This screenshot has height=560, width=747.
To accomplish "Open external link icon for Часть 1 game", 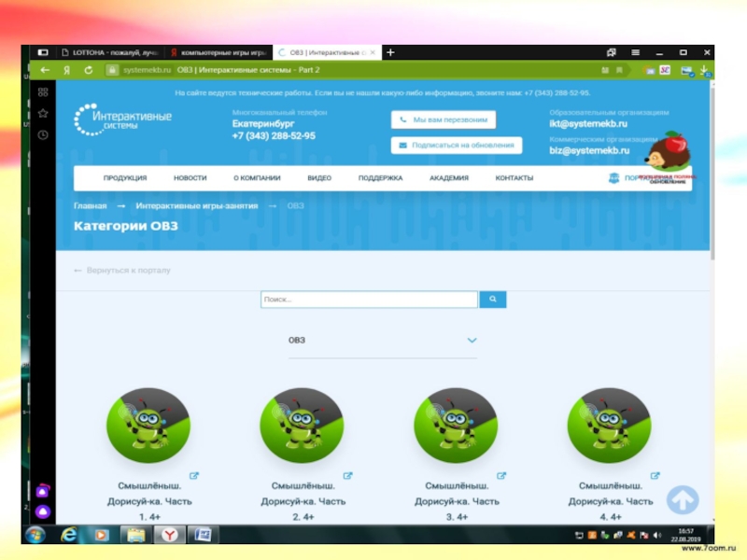I will [194, 476].
